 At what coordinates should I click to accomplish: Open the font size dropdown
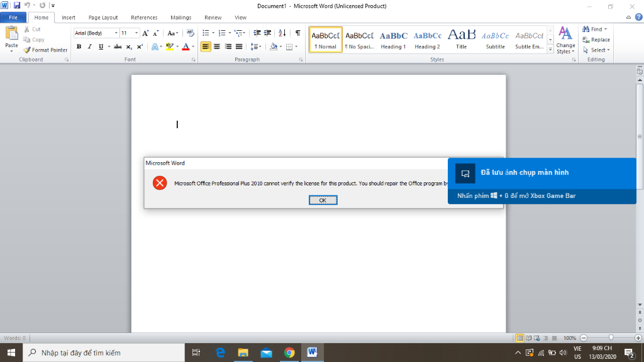click(x=136, y=33)
